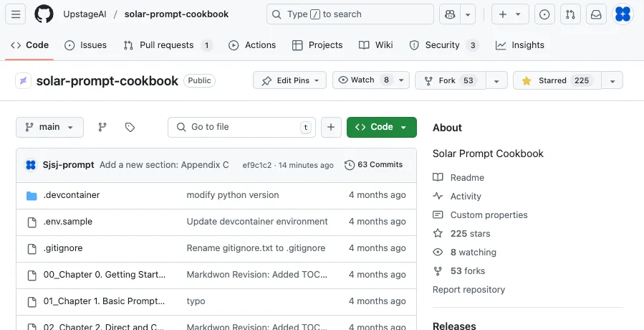Open the 63 Commits history link

click(373, 164)
